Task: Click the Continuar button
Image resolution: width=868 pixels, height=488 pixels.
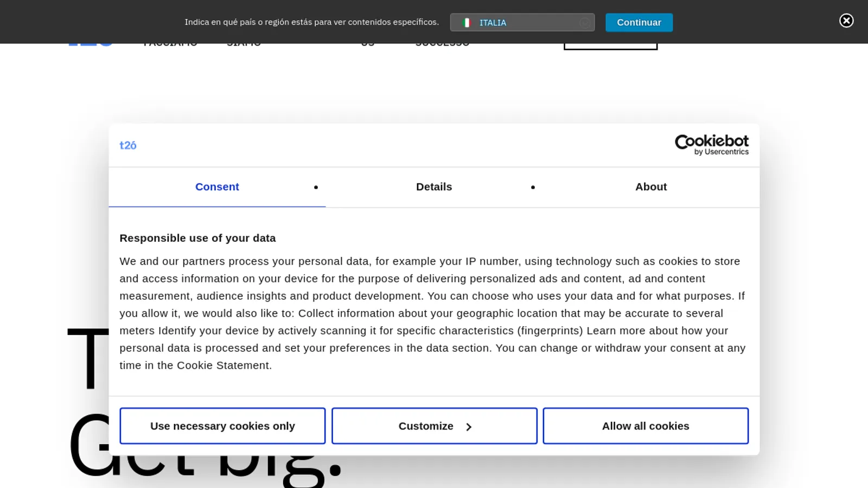Action: pos(639,22)
